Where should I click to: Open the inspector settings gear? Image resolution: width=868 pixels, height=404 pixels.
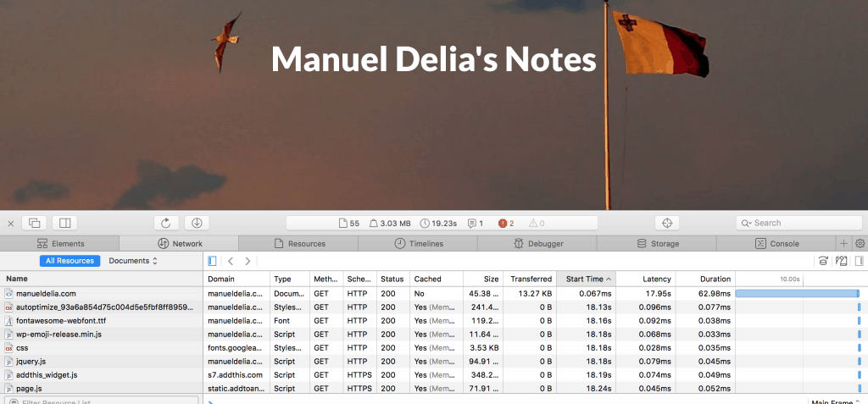(x=860, y=244)
